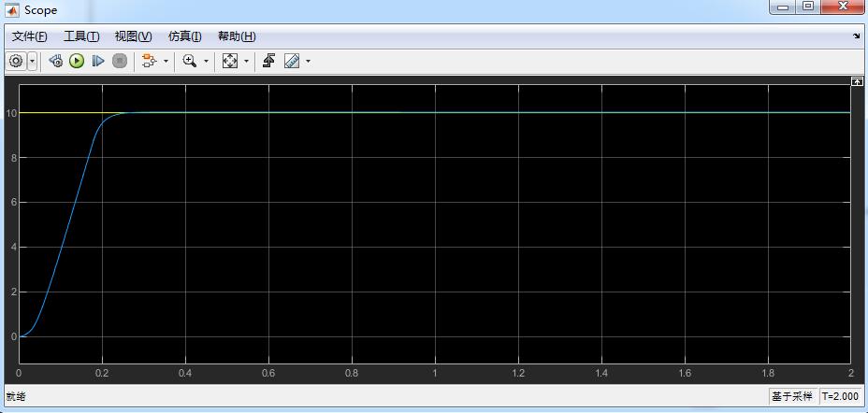This screenshot has height=413, width=868.
Task: Run the simulation with the green play button
Action: tap(77, 61)
